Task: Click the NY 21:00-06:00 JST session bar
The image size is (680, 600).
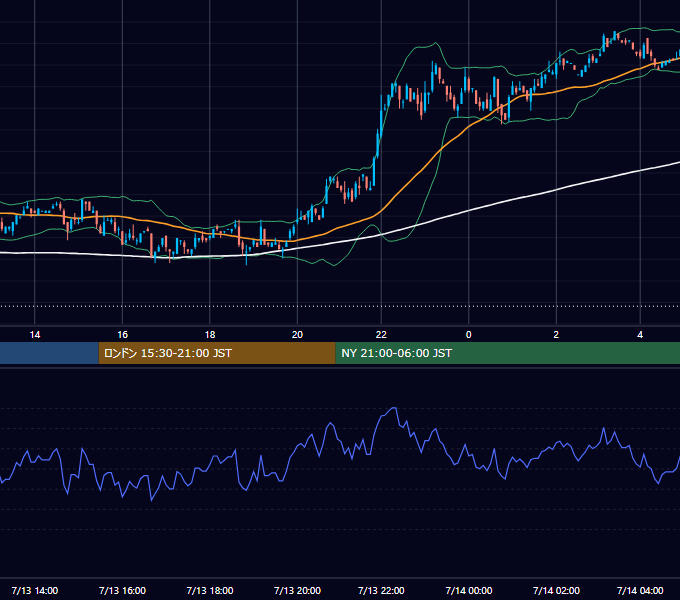Action: (507, 353)
